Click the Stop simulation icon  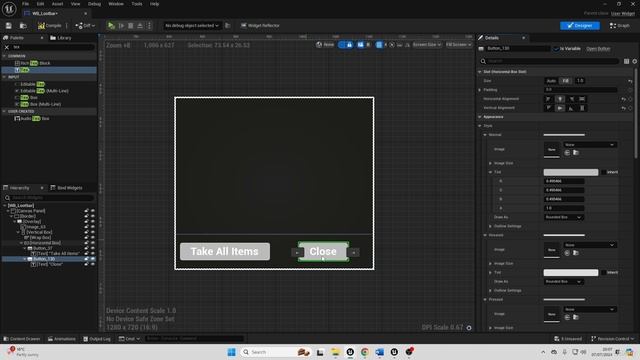pos(131,26)
